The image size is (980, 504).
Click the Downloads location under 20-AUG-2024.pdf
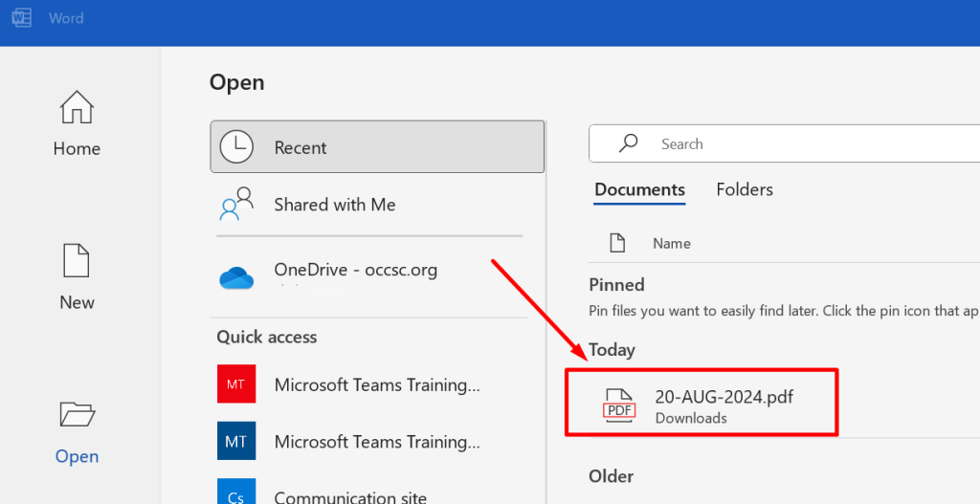point(691,418)
